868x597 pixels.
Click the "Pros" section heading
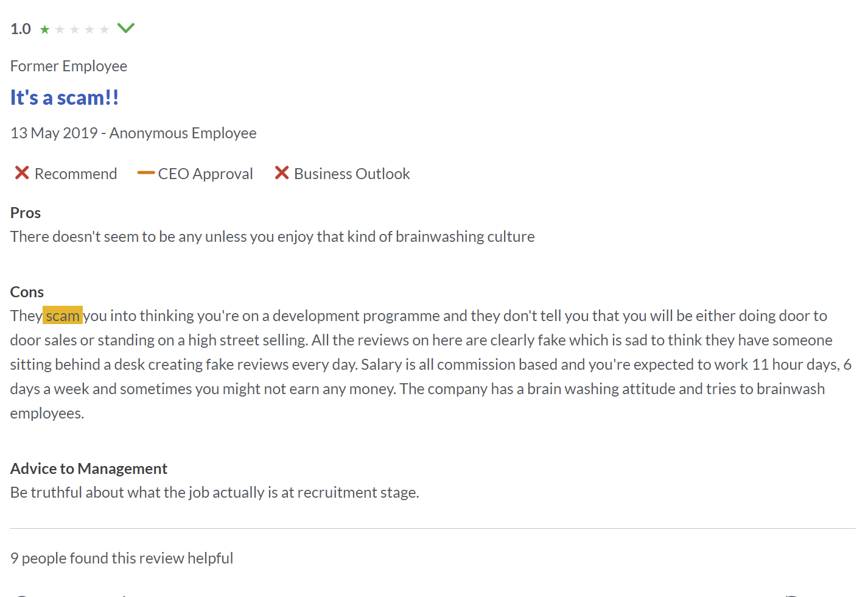(x=26, y=213)
